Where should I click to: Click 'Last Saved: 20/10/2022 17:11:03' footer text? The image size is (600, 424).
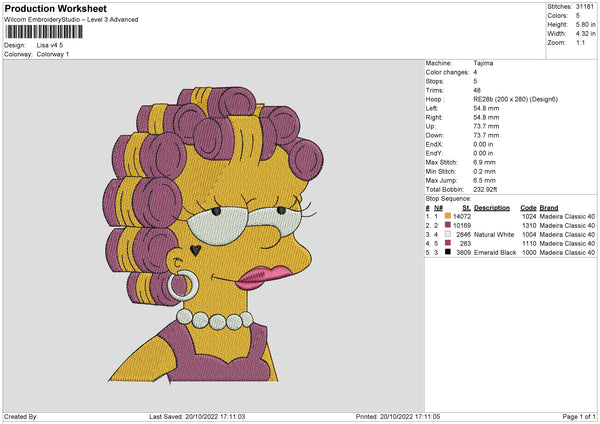[x=197, y=416]
